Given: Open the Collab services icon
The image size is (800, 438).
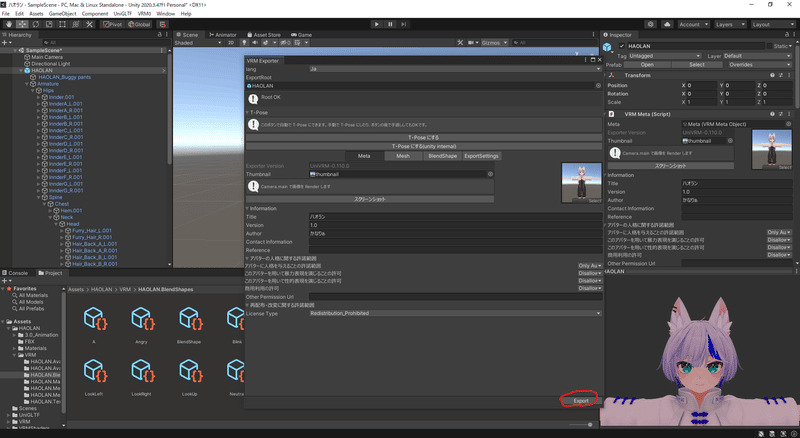Looking at the screenshot, I should click(x=651, y=24).
